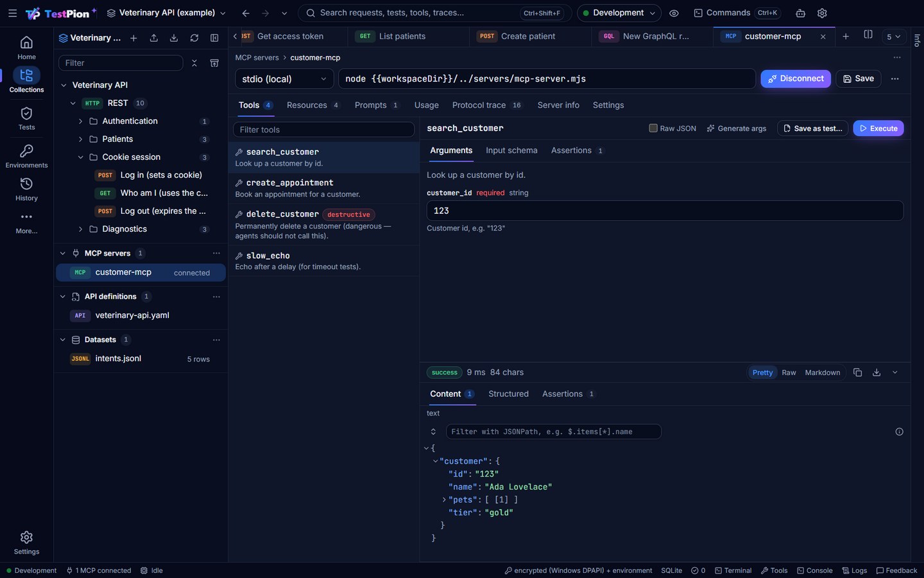
Task: Go to Environments in the sidebar
Action: pyautogui.click(x=26, y=156)
